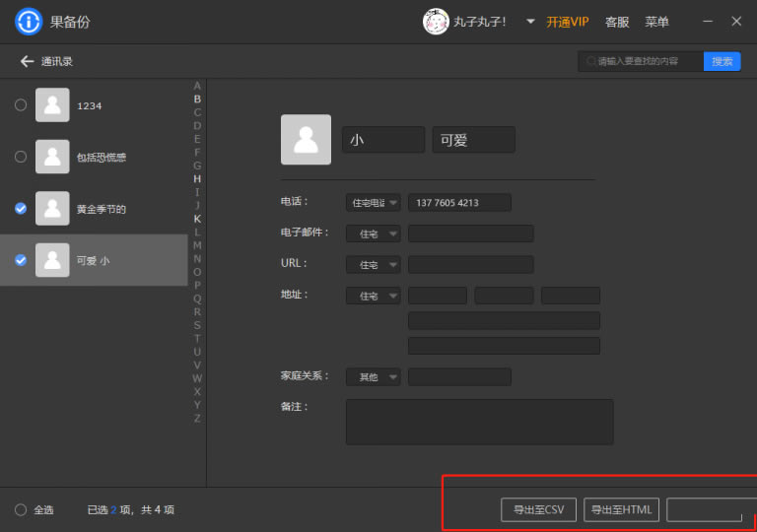Image resolution: width=757 pixels, height=532 pixels.
Task: Click the 开通VIP link
Action: [x=568, y=22]
